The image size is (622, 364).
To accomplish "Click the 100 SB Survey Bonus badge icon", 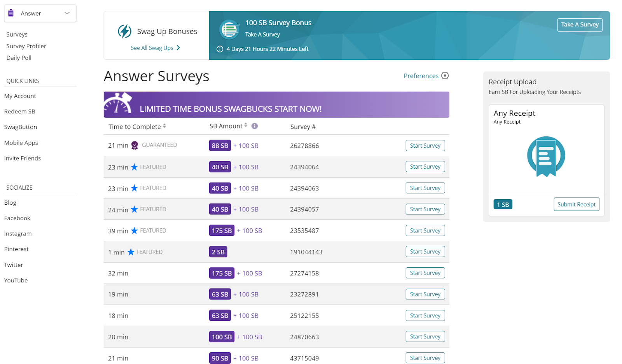I will 229,30.
